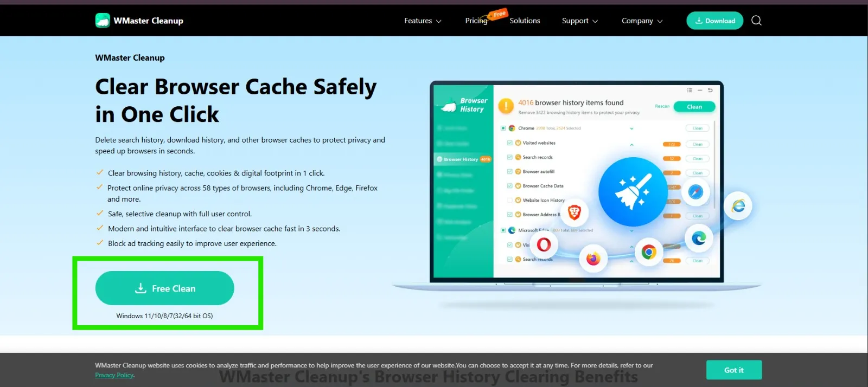The image size is (868, 387).
Task: Click the Internet Explorer icon bubble
Action: click(738, 206)
